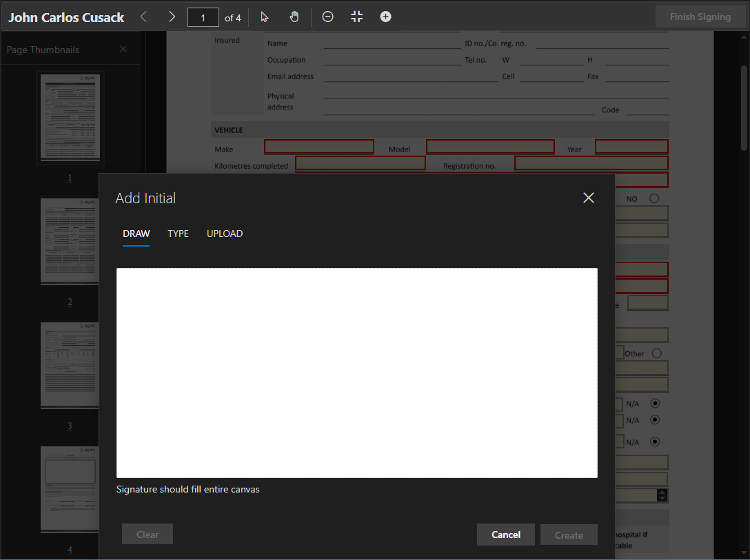Screen dimensions: 750x560
Task: Click the stepper arrows on the form field
Action: point(662,495)
